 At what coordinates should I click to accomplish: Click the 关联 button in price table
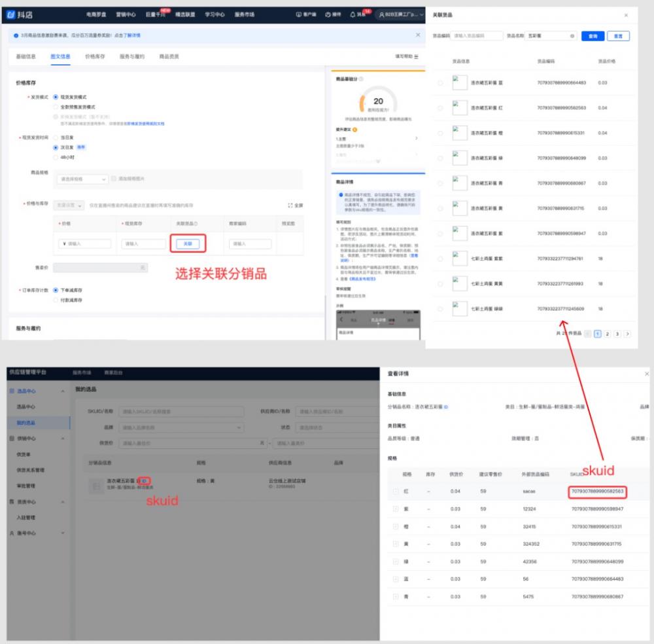(188, 243)
